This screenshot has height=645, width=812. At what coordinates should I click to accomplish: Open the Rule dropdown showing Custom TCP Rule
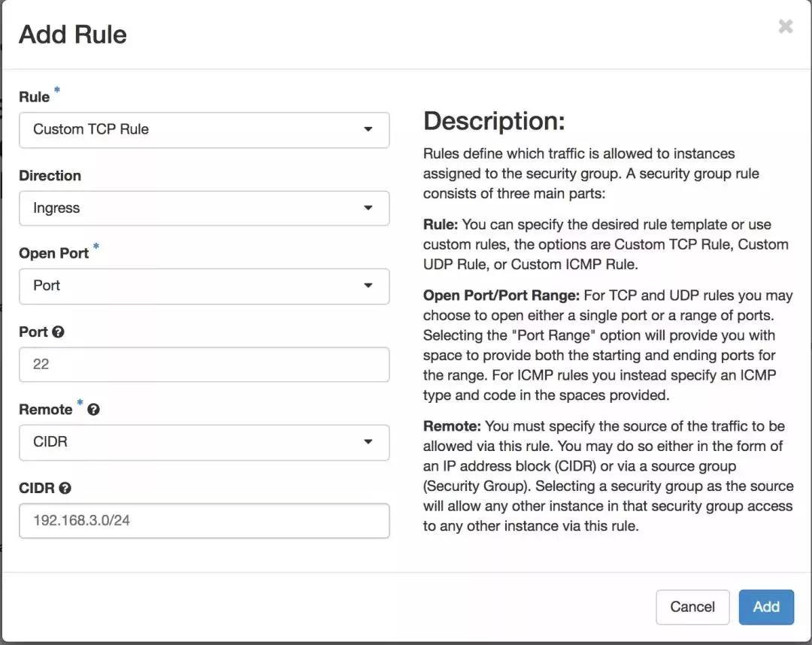pyautogui.click(x=204, y=130)
